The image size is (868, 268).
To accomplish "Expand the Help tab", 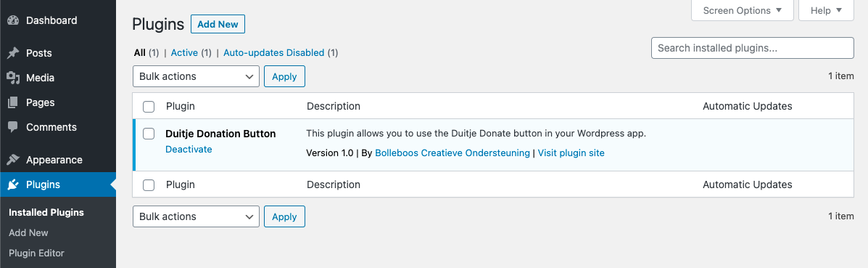I will coord(826,11).
